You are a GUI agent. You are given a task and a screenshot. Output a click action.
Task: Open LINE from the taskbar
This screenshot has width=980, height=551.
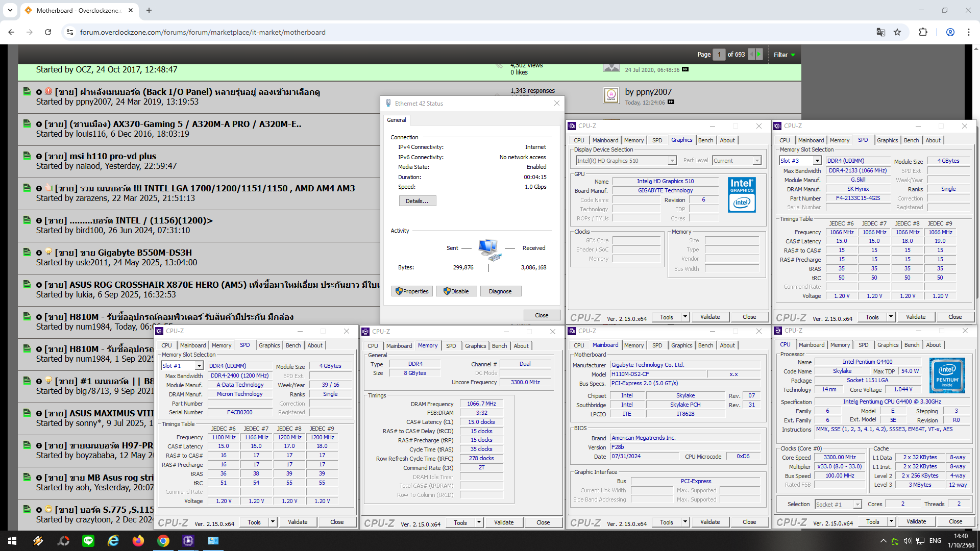[88, 541]
